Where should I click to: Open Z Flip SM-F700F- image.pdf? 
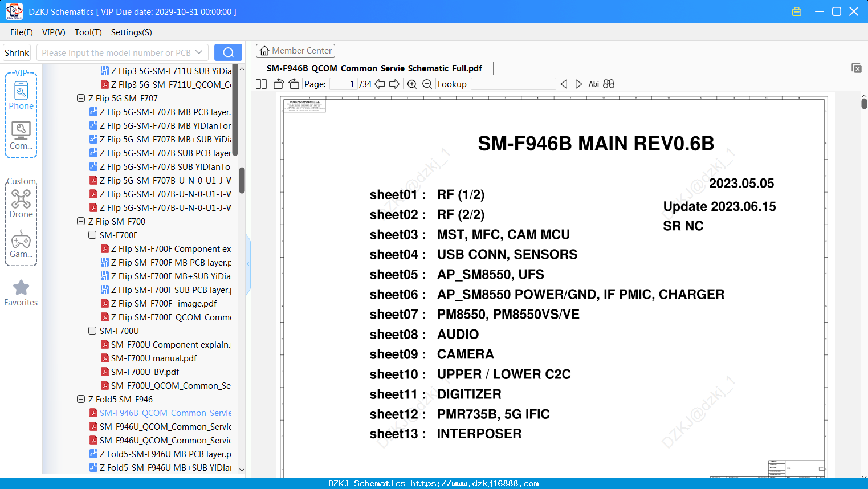(159, 303)
